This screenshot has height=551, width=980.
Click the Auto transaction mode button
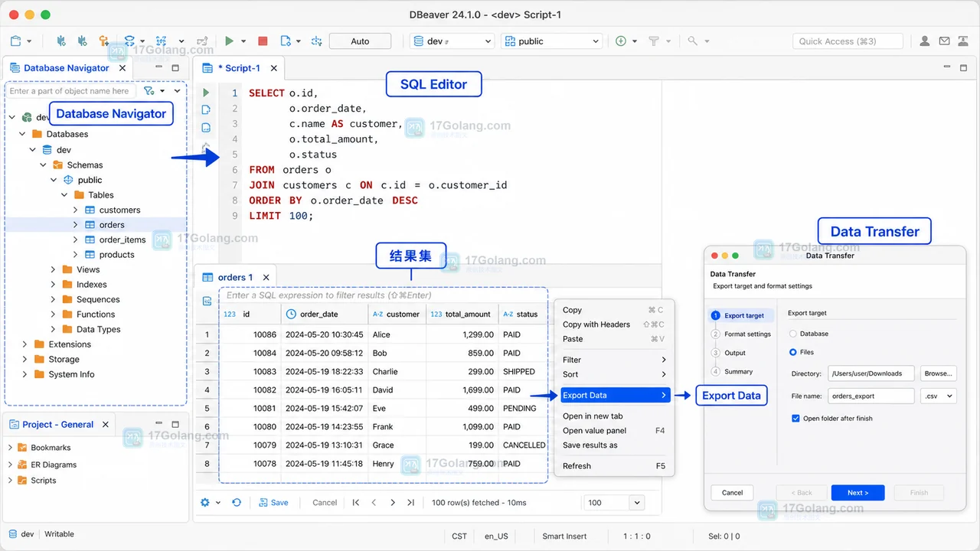[x=360, y=41]
